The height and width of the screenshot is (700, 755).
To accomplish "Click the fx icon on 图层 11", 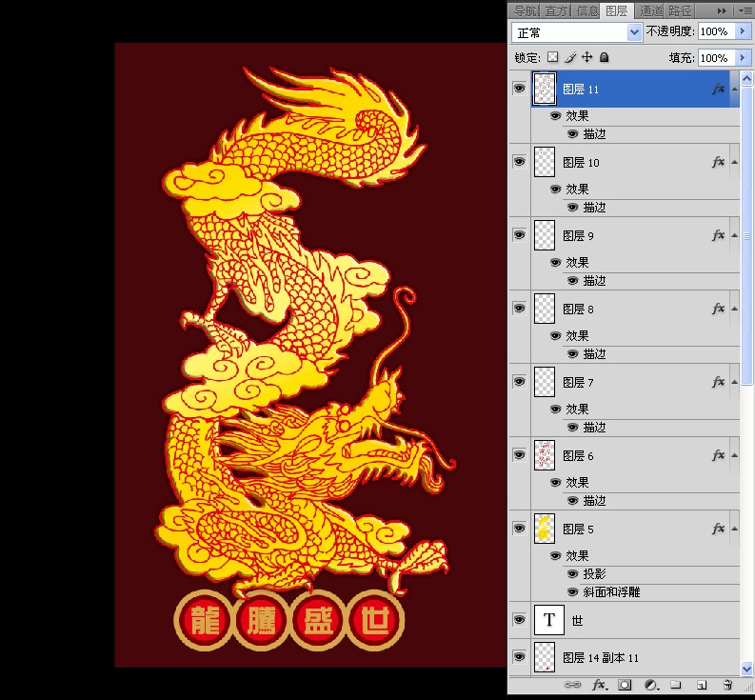I will pos(718,89).
